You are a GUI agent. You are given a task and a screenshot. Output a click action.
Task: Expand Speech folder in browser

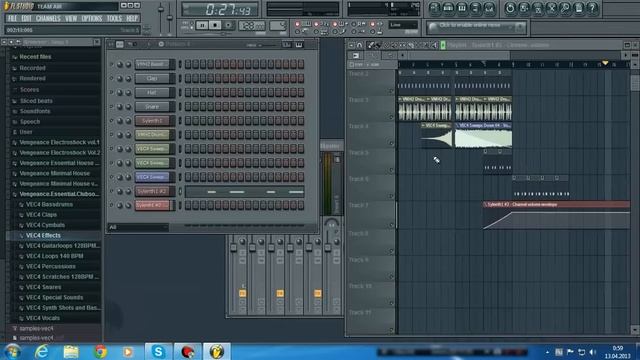tap(30, 122)
